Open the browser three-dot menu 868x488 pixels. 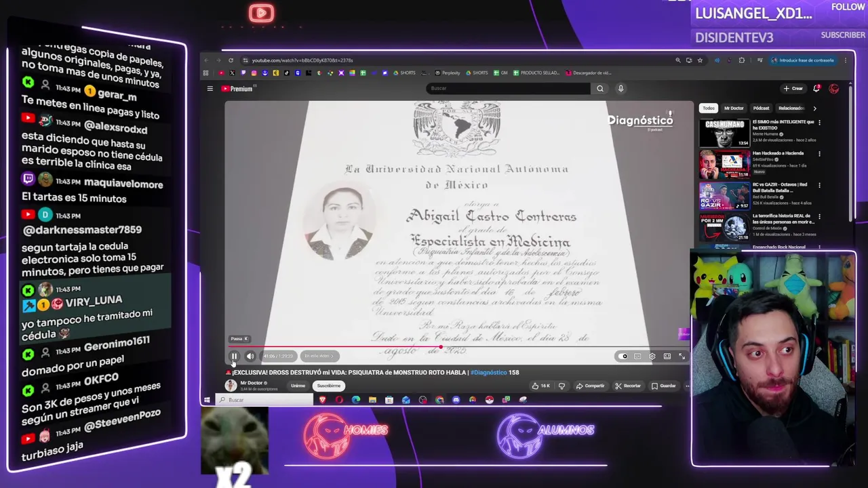(846, 60)
